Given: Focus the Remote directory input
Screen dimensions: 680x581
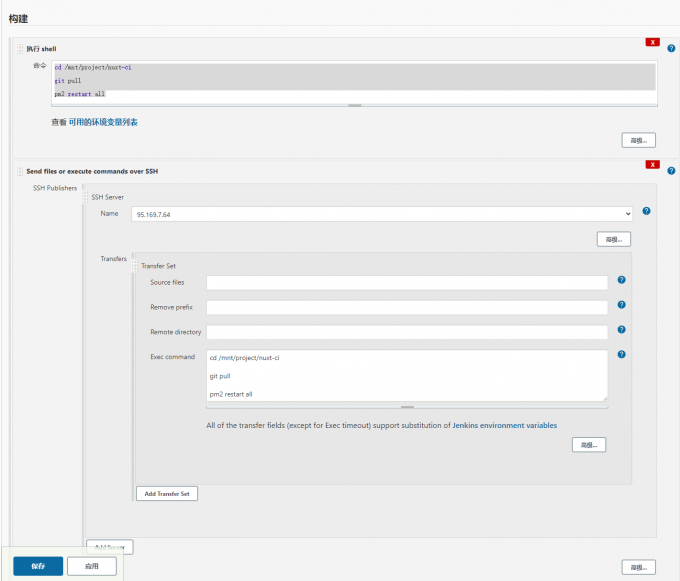Looking at the screenshot, I should (x=407, y=332).
